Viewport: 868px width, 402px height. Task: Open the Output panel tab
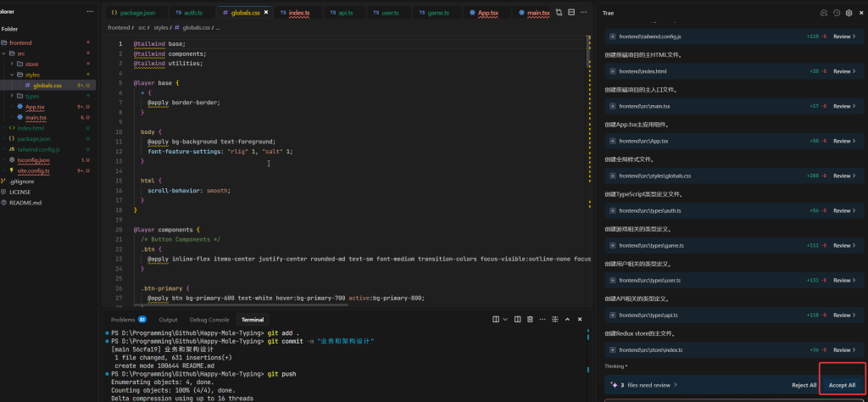coord(169,320)
